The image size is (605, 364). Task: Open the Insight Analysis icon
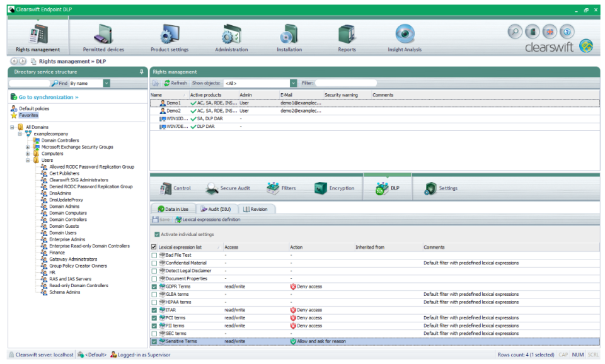404,35
